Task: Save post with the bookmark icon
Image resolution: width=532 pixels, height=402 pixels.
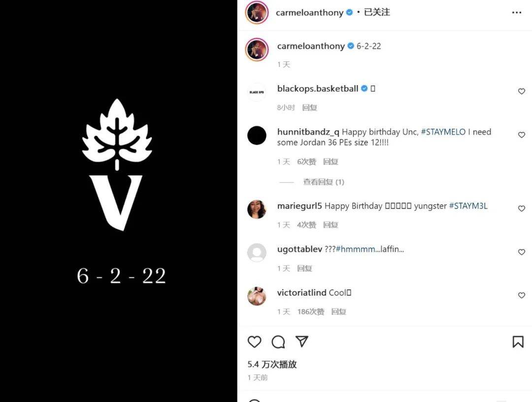Action: tap(518, 341)
